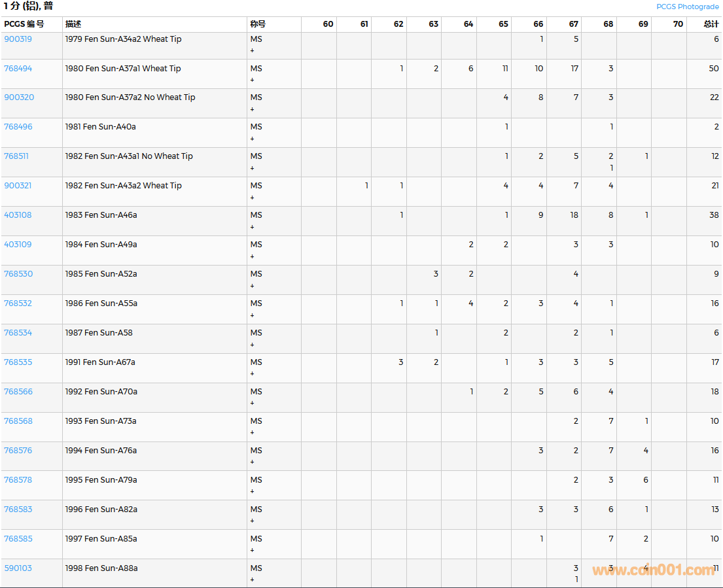Open PCGS number 768585 link
This screenshot has width=723, height=588.
click(x=18, y=539)
